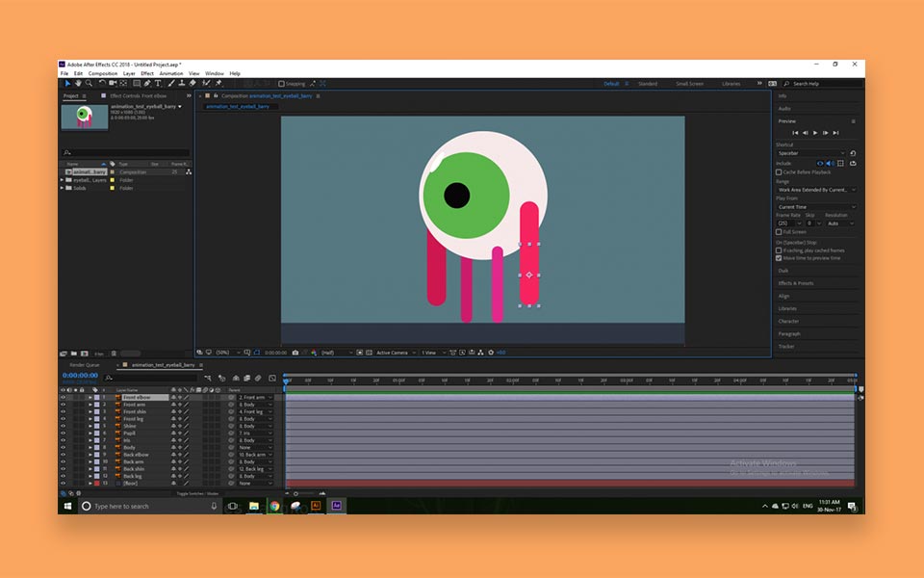This screenshot has width=924, height=578.
Task: Hide the Front elbow layer
Action: [64, 398]
